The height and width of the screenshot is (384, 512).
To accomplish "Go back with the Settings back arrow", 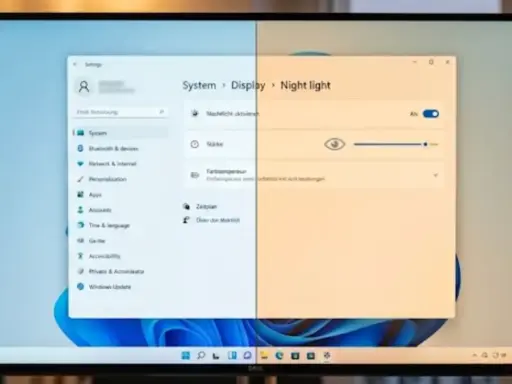I will point(75,64).
